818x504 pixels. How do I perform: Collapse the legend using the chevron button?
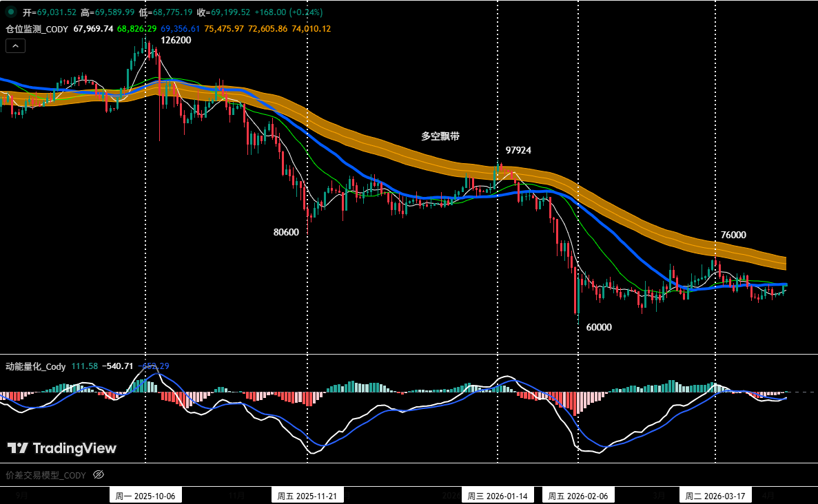[x=14, y=45]
